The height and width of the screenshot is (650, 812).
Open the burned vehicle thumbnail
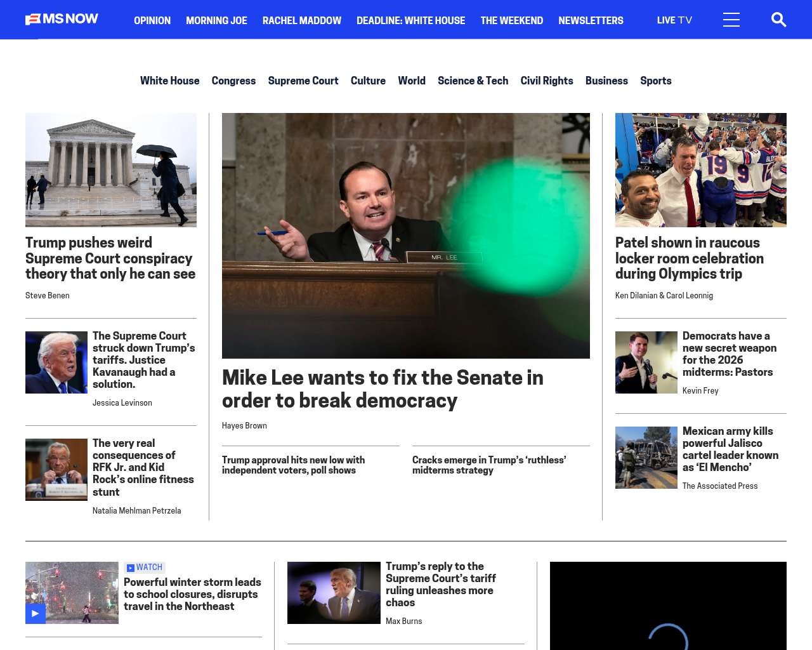(646, 458)
